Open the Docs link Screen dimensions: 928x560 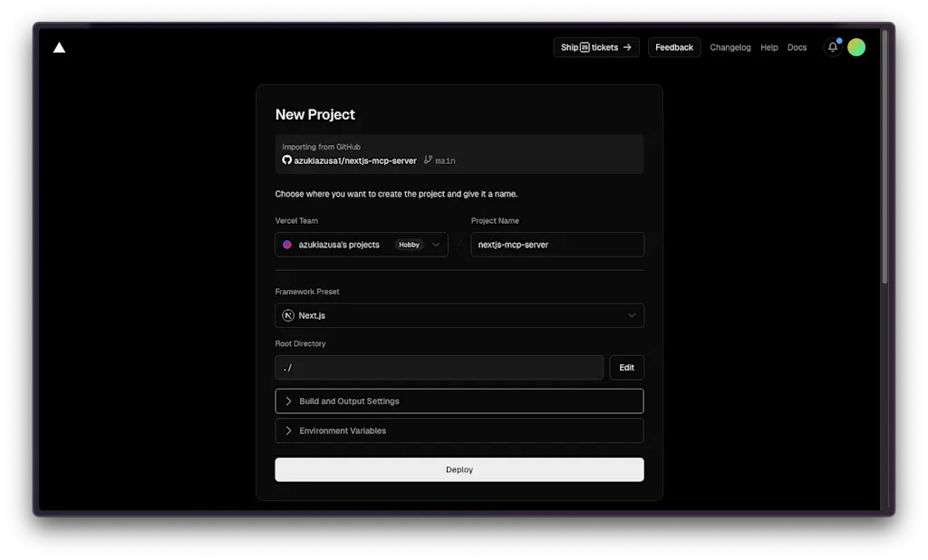(797, 47)
